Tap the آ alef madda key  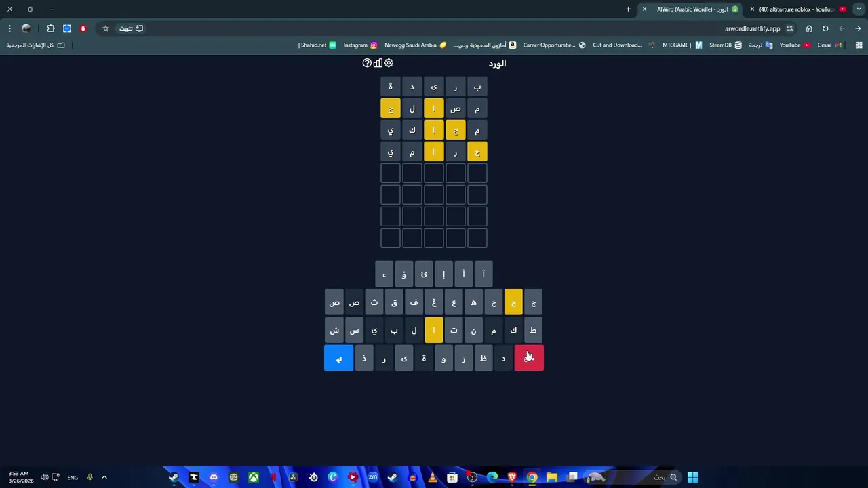click(484, 274)
